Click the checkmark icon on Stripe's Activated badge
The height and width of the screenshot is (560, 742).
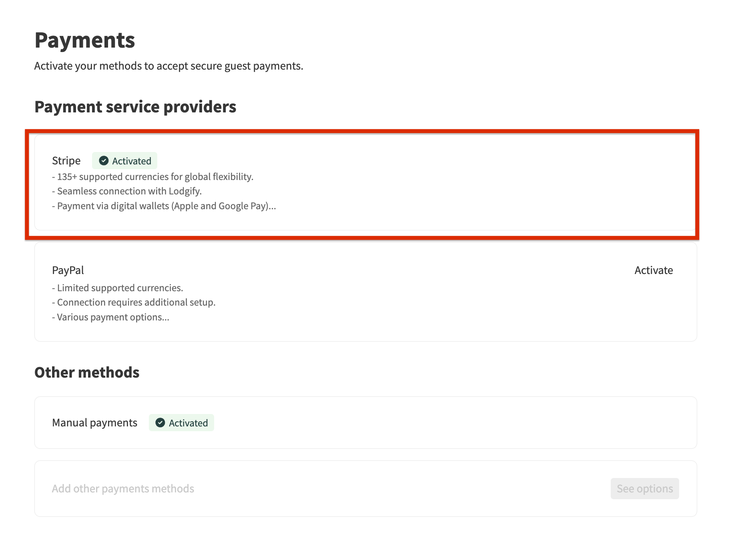[x=104, y=160]
